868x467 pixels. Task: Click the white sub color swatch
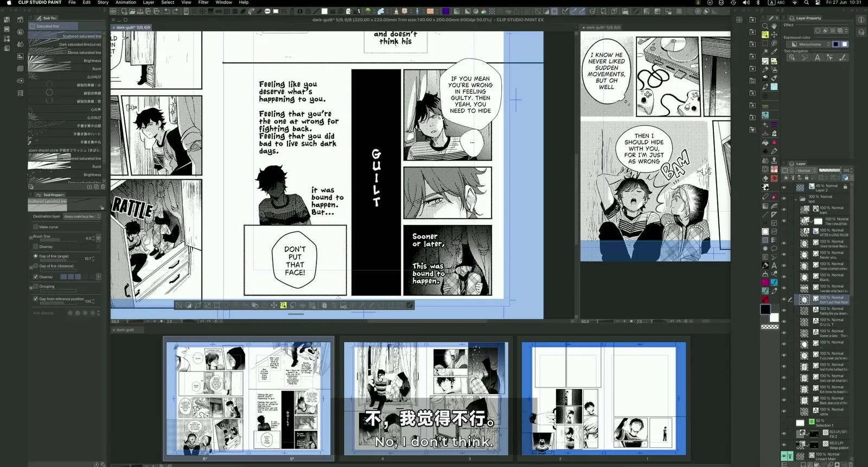point(775,318)
